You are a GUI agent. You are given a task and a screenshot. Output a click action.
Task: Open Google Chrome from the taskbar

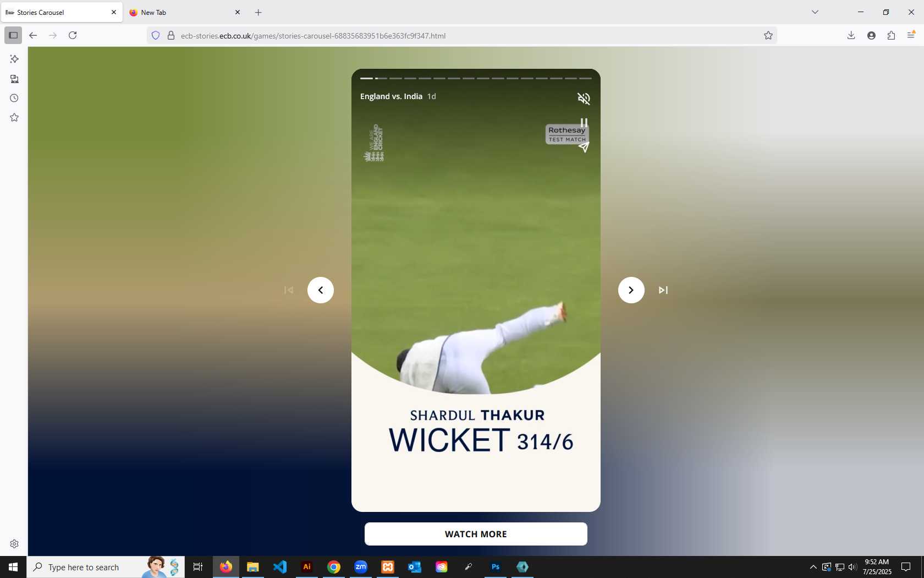(334, 567)
